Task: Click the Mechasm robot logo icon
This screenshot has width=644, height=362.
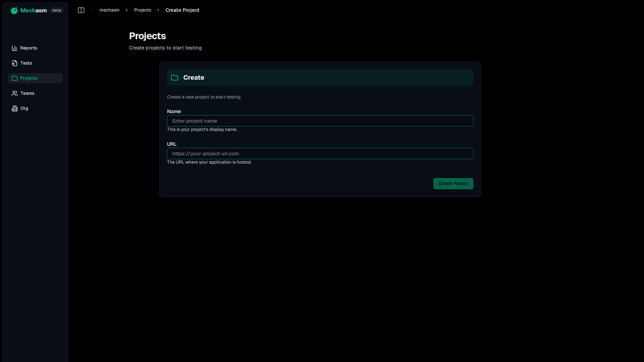Action: click(14, 10)
